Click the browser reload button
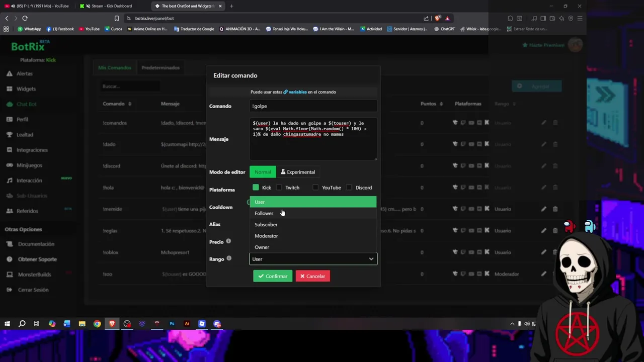 pos(25,18)
